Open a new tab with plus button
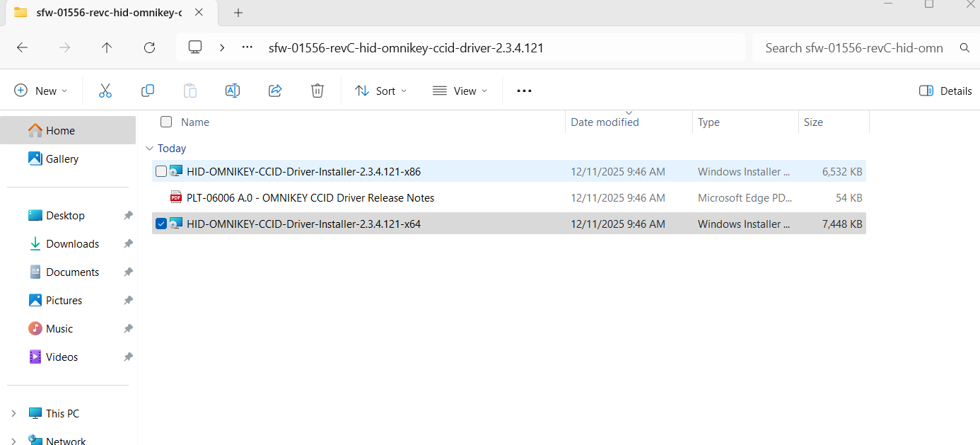The image size is (980, 445). click(238, 13)
